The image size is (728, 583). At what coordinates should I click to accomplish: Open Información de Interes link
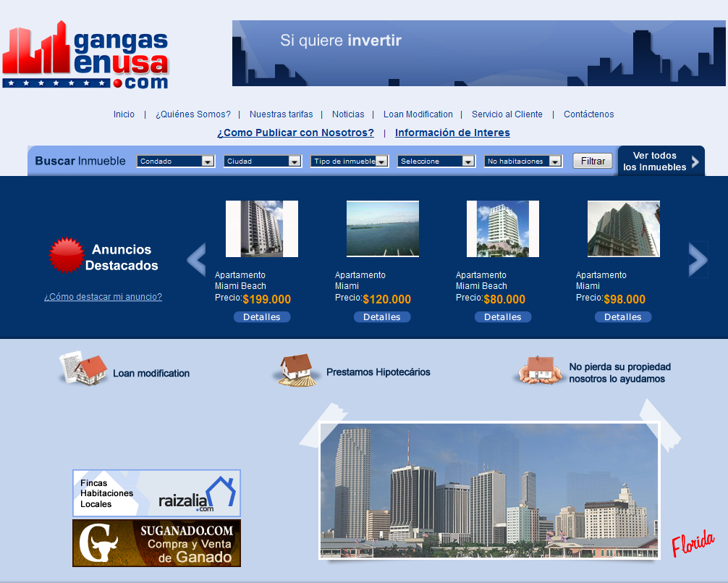pos(453,133)
